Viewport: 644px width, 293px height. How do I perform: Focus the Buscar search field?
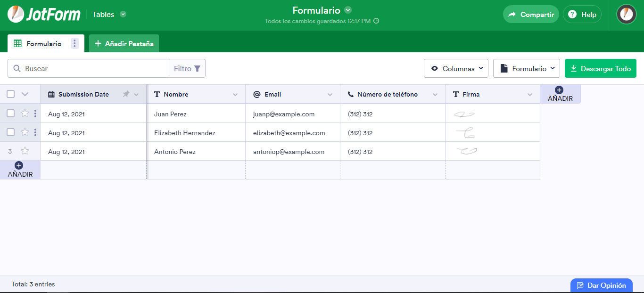pyautogui.click(x=94, y=68)
